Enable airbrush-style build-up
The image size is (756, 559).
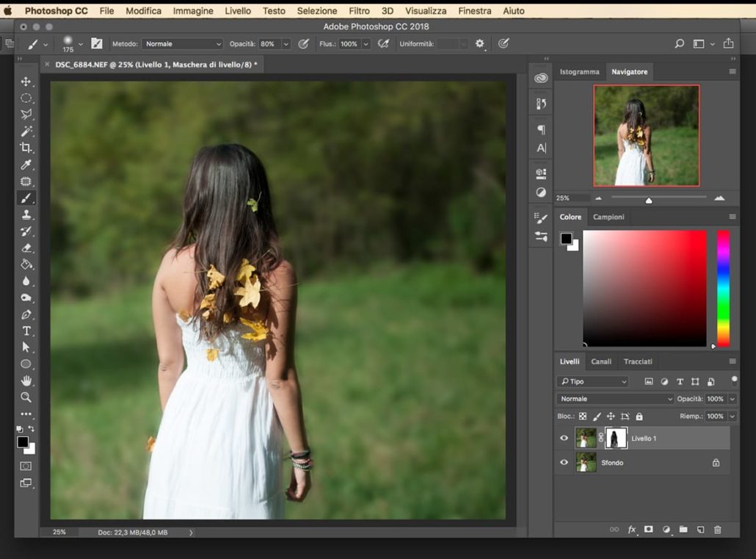click(x=383, y=44)
